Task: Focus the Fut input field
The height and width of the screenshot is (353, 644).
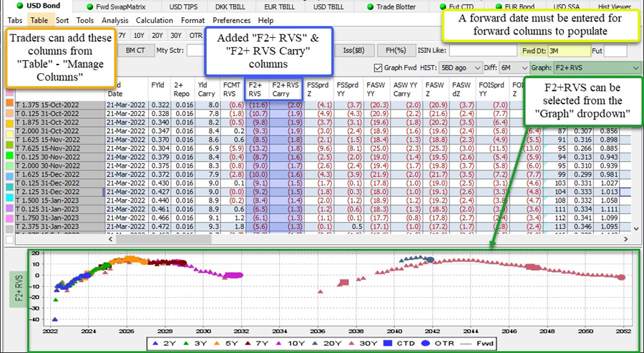Action: [615, 51]
